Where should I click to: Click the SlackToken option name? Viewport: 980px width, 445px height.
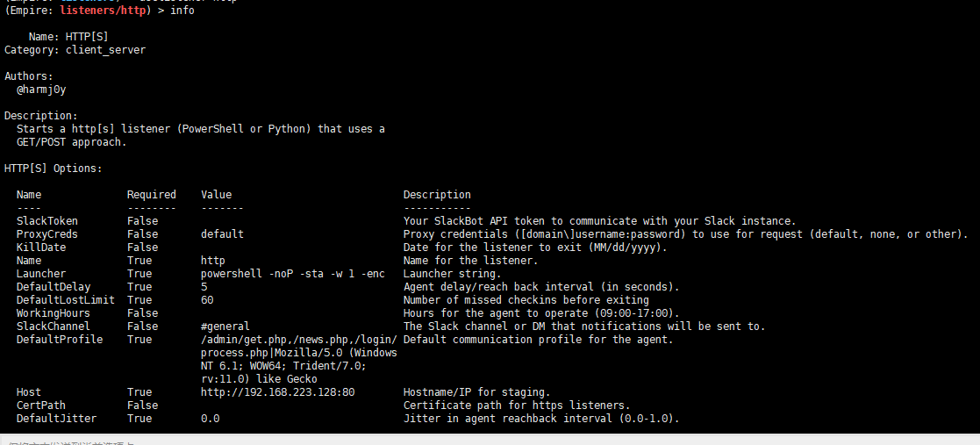coord(47,221)
